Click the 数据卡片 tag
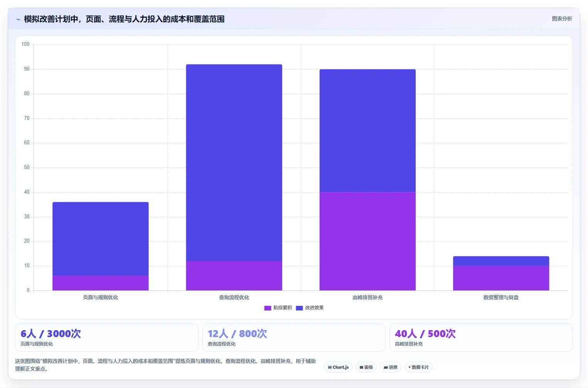Screen dimensions: 588x388 pyautogui.click(x=418, y=367)
